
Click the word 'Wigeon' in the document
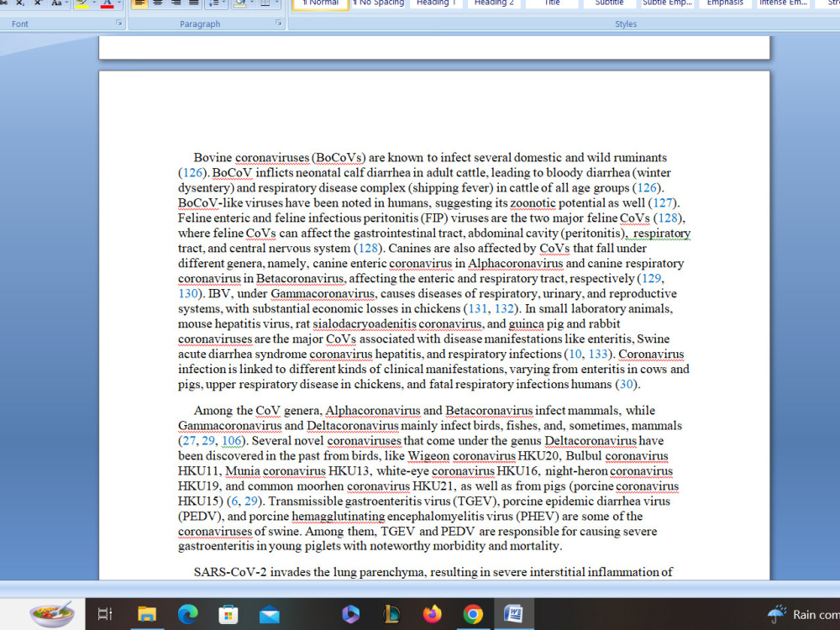428,456
